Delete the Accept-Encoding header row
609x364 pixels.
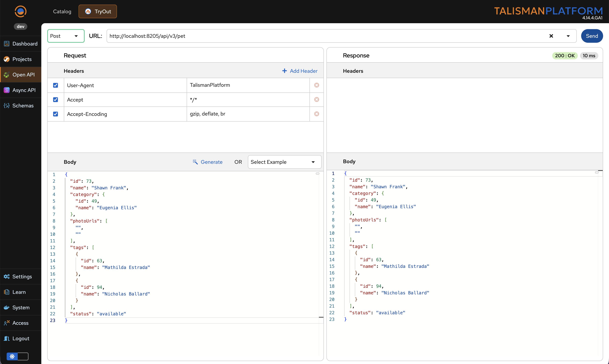pos(316,114)
